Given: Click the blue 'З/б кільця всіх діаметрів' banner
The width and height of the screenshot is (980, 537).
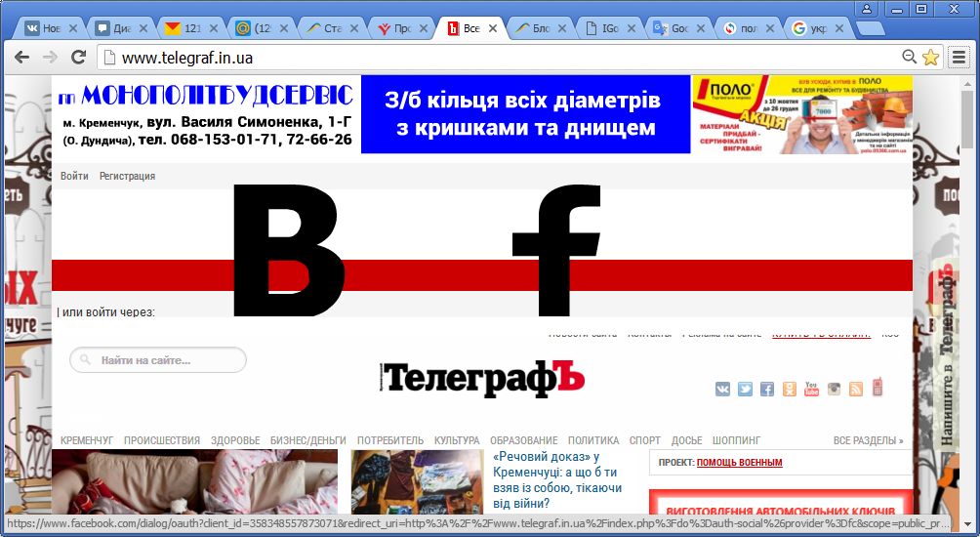Looking at the screenshot, I should (525, 114).
